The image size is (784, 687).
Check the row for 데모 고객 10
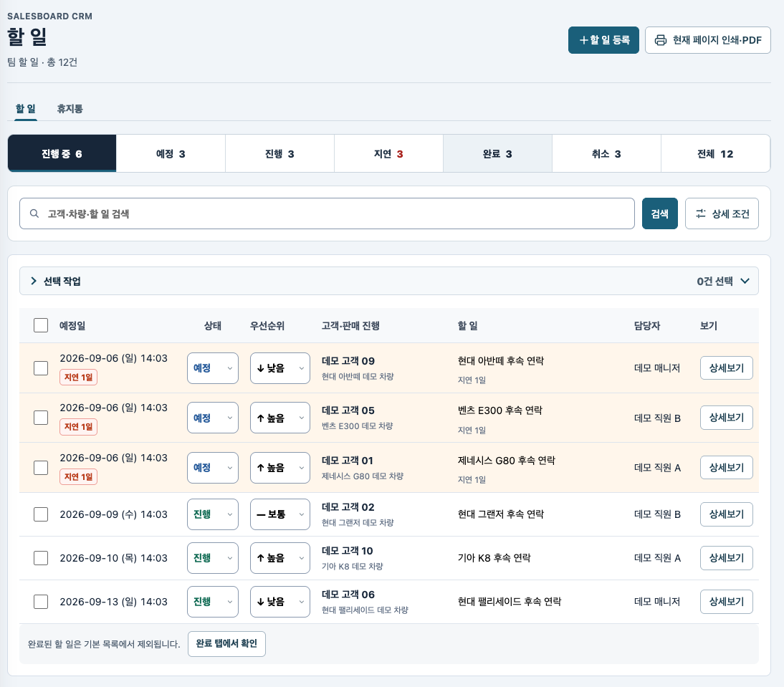click(41, 558)
